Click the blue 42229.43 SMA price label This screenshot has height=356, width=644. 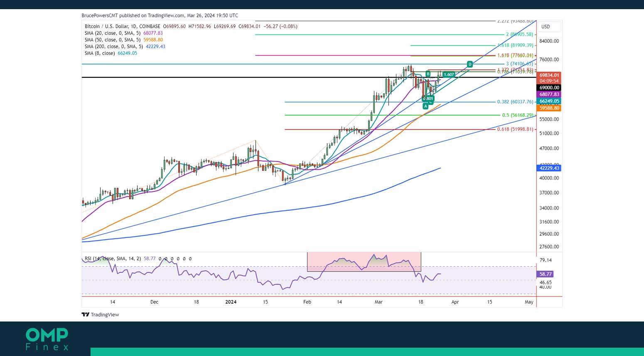coord(549,168)
